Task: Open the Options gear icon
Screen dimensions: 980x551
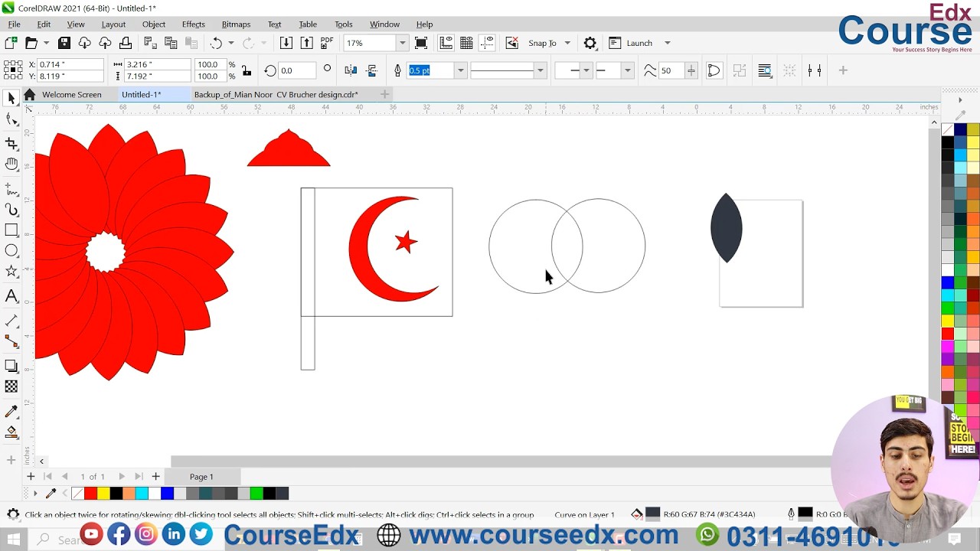Action: point(590,43)
